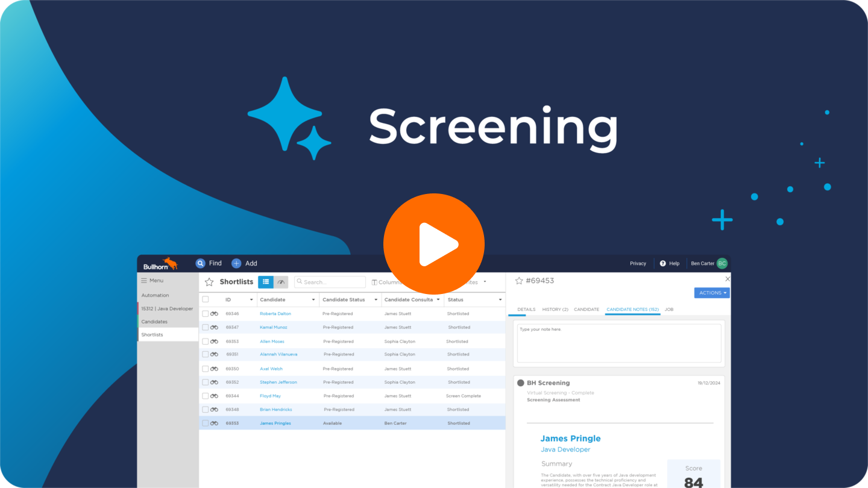Preview Stephen Jefferson with binoculars icon
Screen dimensions: 868x488
(x=214, y=383)
